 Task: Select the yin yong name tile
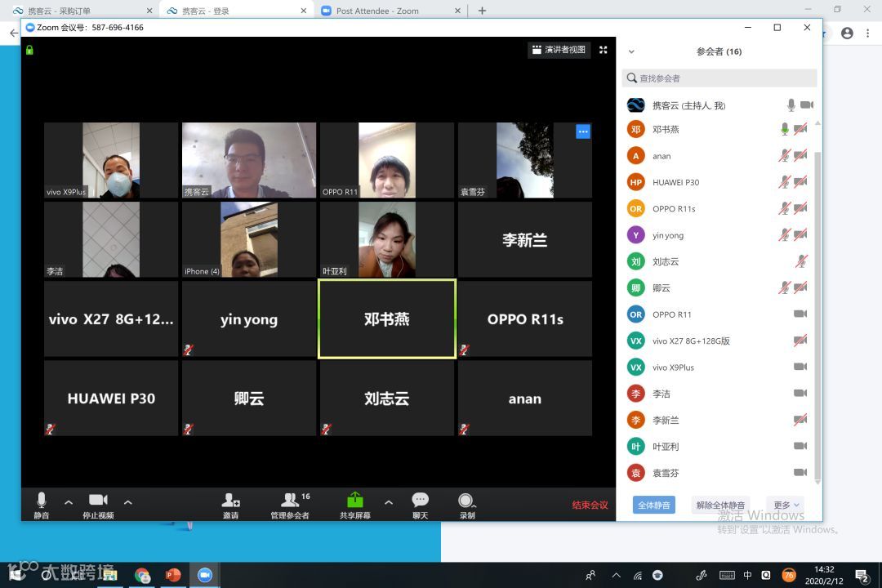[x=249, y=319]
